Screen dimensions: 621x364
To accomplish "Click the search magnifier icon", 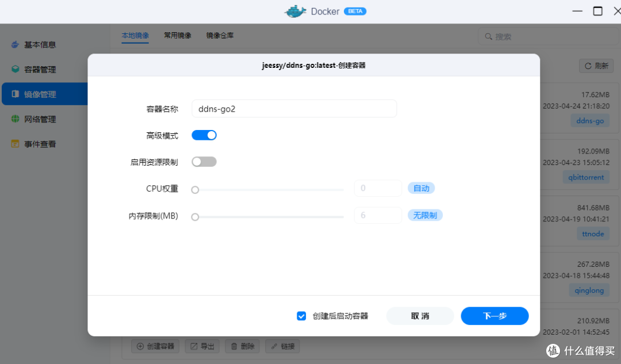I will [488, 36].
